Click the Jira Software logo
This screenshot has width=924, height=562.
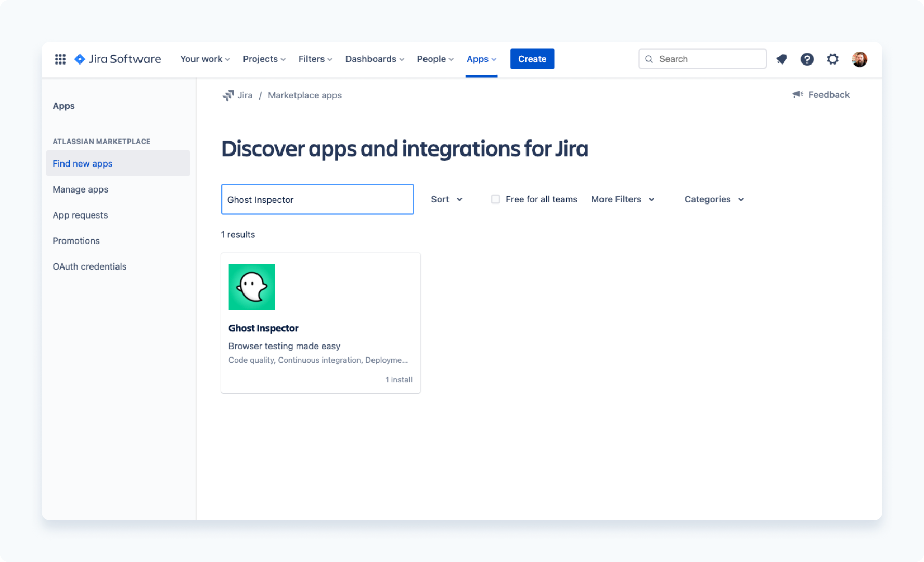117,59
